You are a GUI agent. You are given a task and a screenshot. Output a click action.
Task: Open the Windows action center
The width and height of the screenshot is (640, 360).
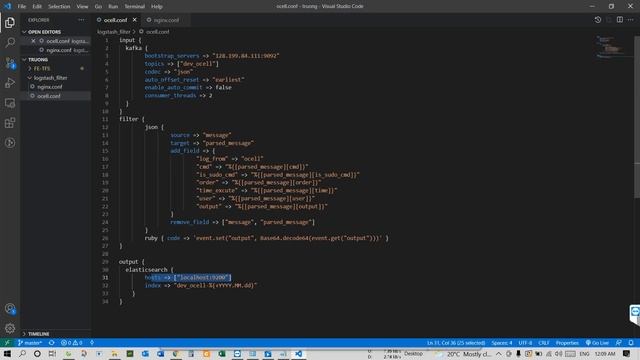(x=627, y=354)
